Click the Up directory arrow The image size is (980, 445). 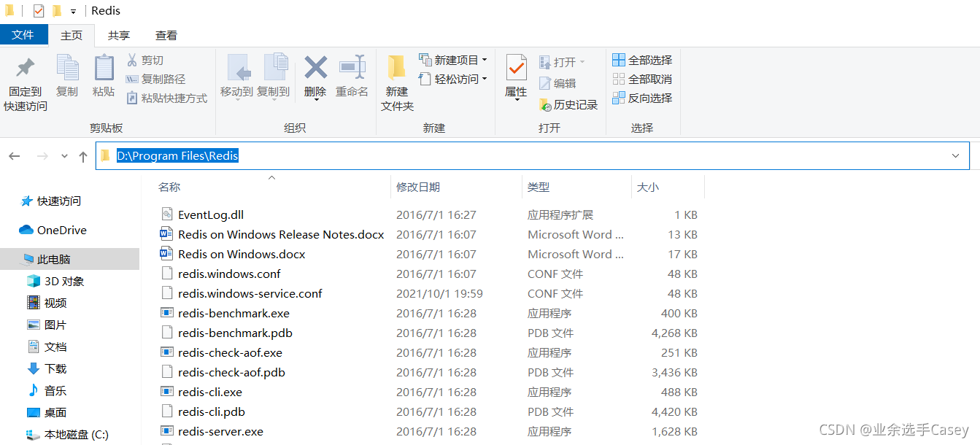coord(83,156)
